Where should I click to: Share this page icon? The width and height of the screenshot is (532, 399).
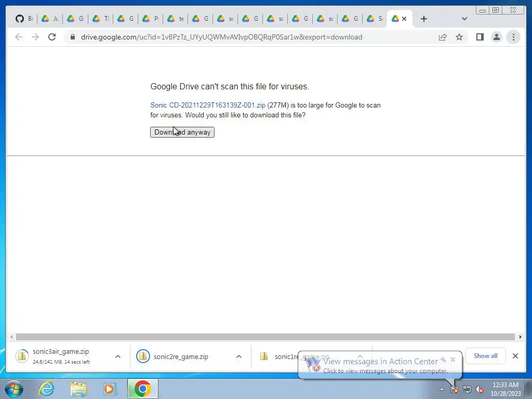(x=443, y=37)
